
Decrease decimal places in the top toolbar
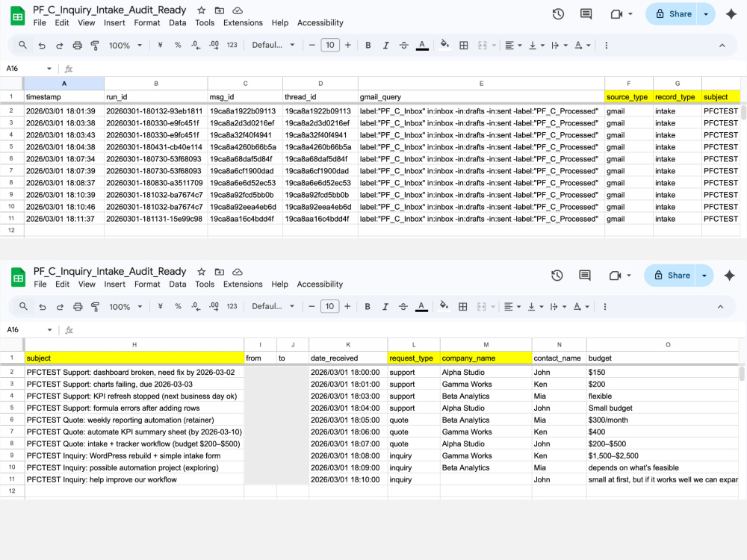(x=195, y=45)
